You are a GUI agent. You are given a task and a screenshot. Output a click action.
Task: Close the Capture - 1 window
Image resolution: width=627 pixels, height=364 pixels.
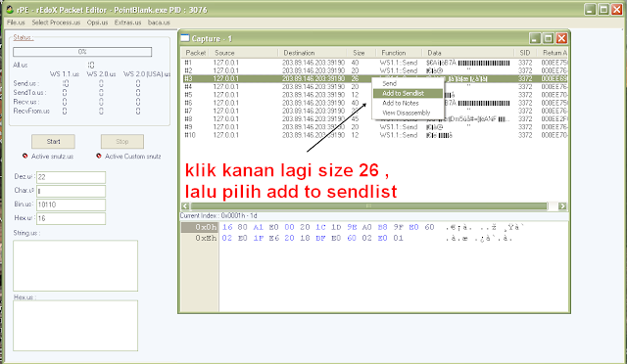(x=561, y=38)
